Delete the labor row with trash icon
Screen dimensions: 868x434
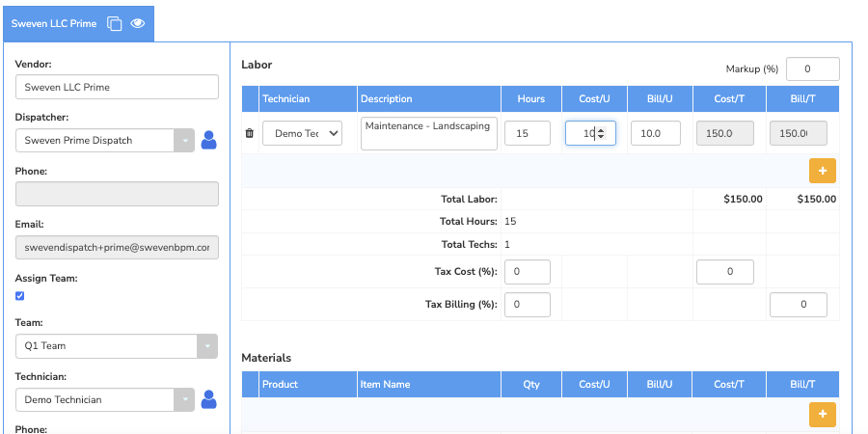(250, 133)
